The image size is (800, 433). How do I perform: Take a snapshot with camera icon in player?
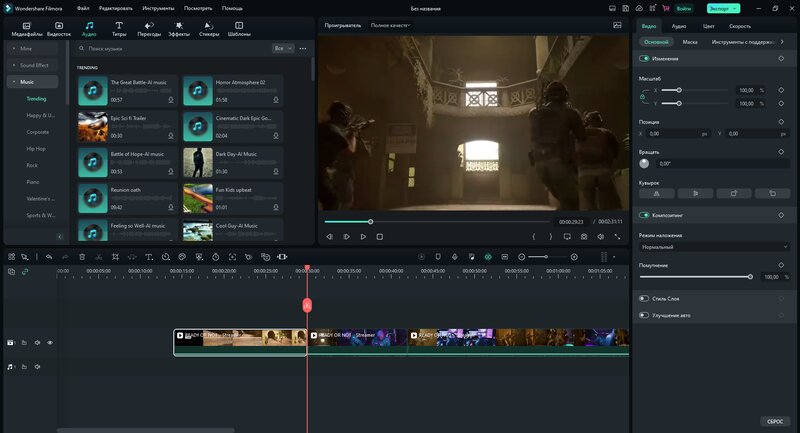(x=584, y=237)
